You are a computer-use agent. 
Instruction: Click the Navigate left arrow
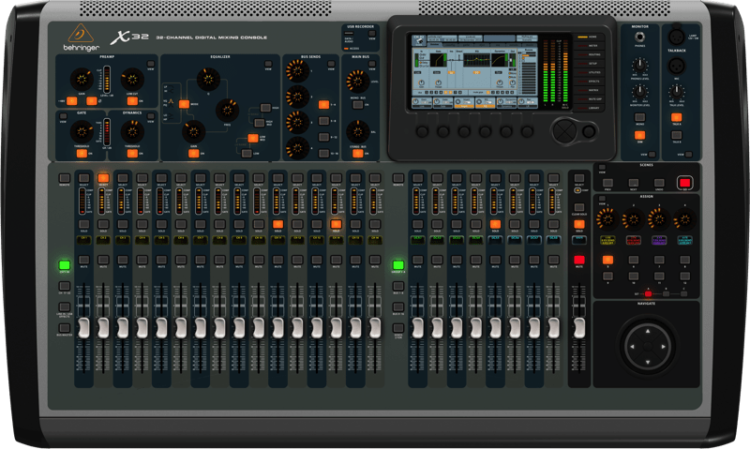[632, 346]
